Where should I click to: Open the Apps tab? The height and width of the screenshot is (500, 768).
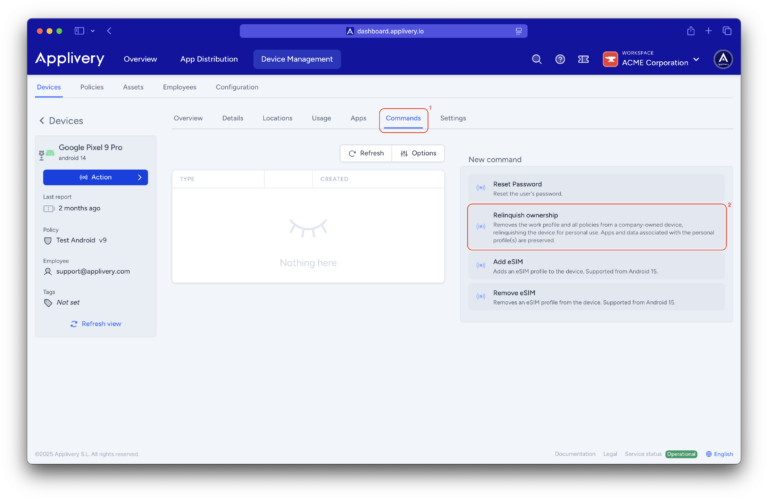pyautogui.click(x=359, y=118)
